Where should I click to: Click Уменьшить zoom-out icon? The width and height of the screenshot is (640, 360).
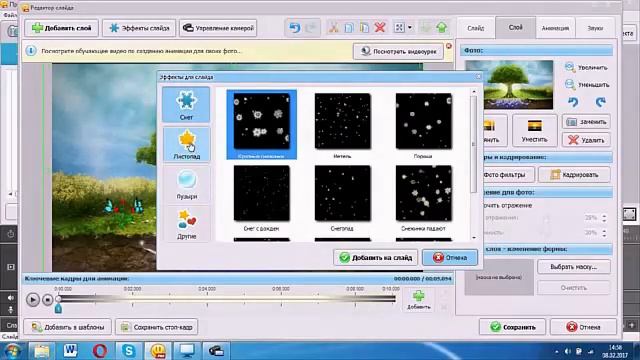570,84
